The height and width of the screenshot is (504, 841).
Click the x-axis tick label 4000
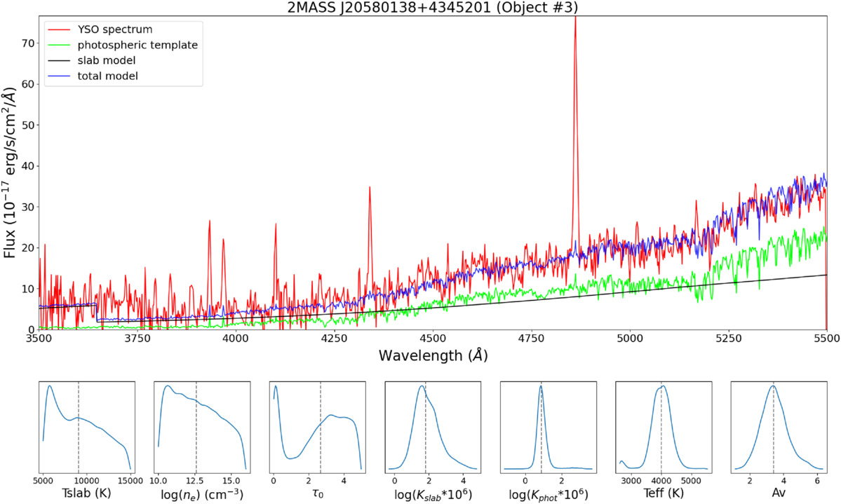(236, 339)
